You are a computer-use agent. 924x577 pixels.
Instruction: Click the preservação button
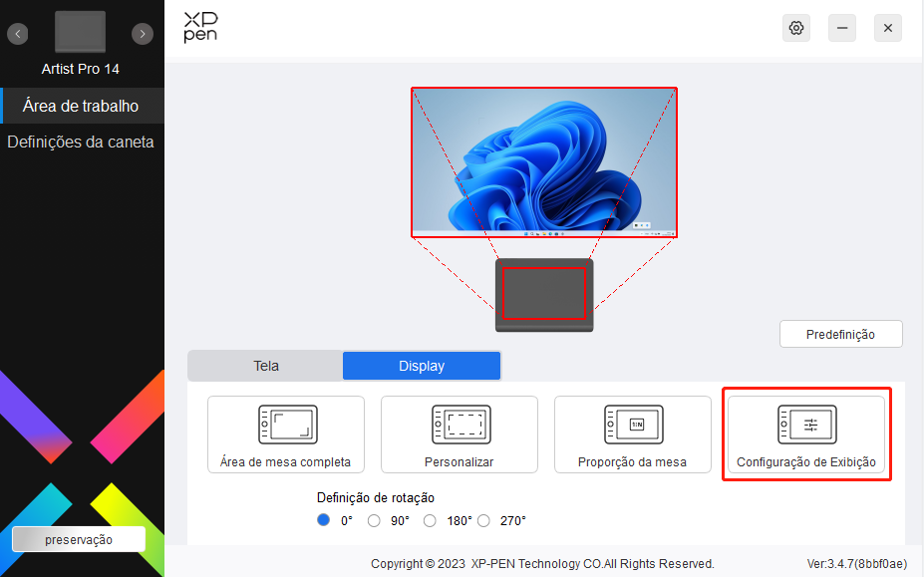tap(79, 539)
